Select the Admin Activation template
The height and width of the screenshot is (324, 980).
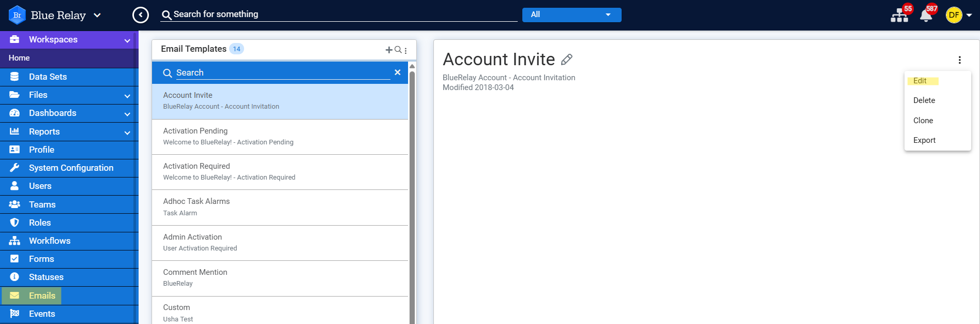pos(280,243)
